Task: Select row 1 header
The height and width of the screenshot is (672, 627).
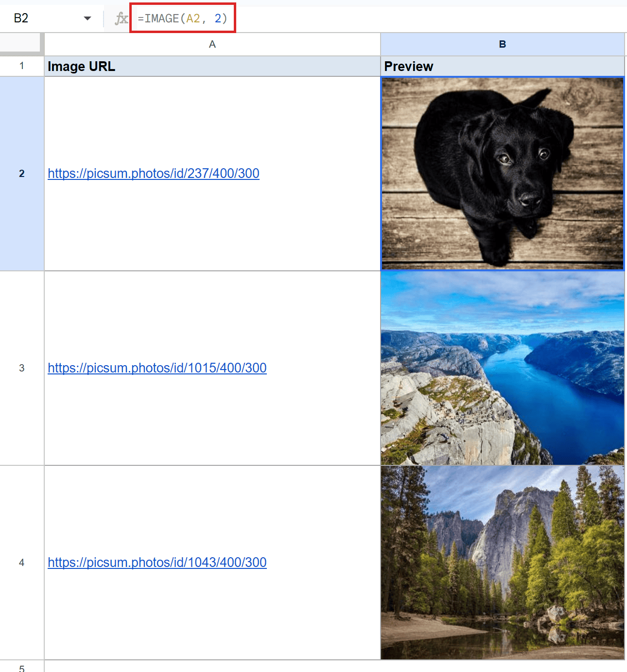Action: coord(22,66)
